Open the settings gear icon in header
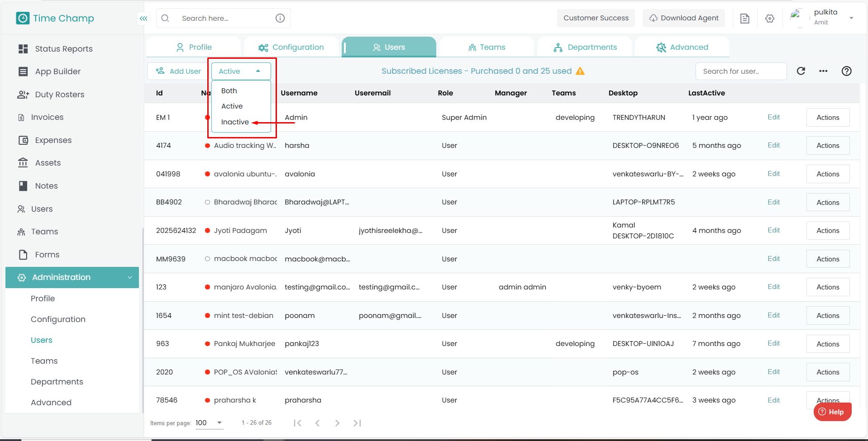 tap(769, 19)
